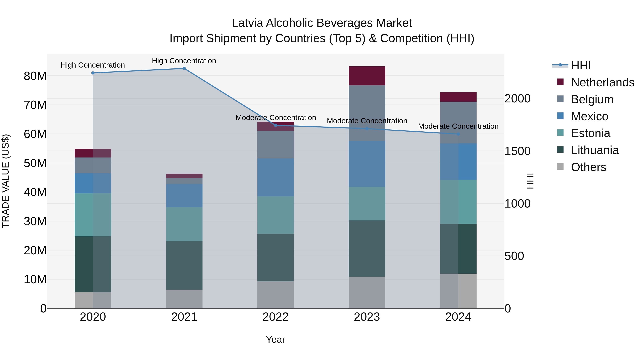Image resolution: width=644 pixels, height=362 pixels.
Task: Click the '80M' left axis tick label
Action: [35, 76]
